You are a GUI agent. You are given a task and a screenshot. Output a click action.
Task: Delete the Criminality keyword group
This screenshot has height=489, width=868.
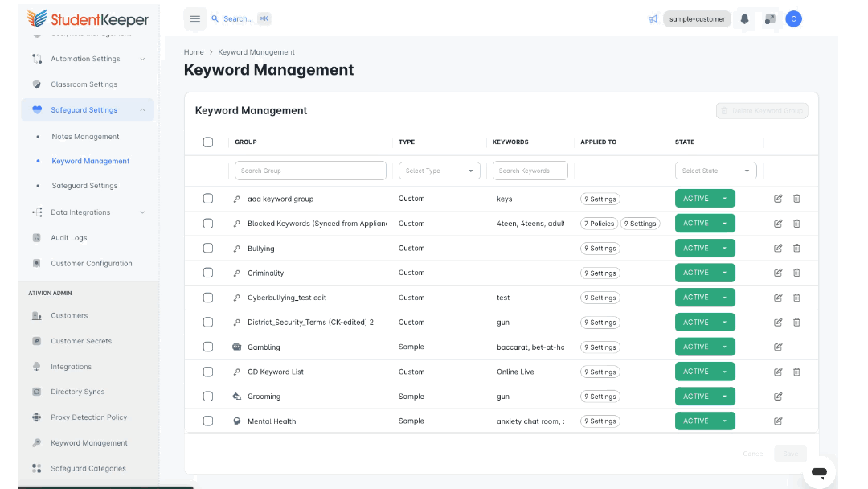[x=796, y=273]
